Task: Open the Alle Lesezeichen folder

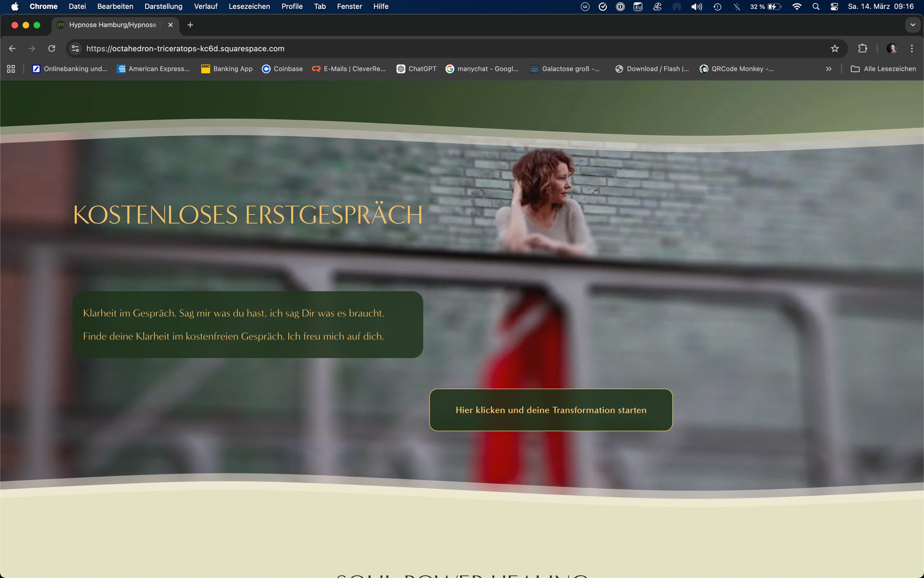Action: pos(883,69)
